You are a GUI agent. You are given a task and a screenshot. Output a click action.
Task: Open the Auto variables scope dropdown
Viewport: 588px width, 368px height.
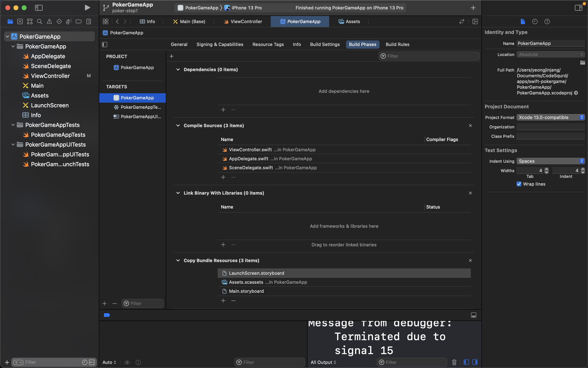(109, 362)
